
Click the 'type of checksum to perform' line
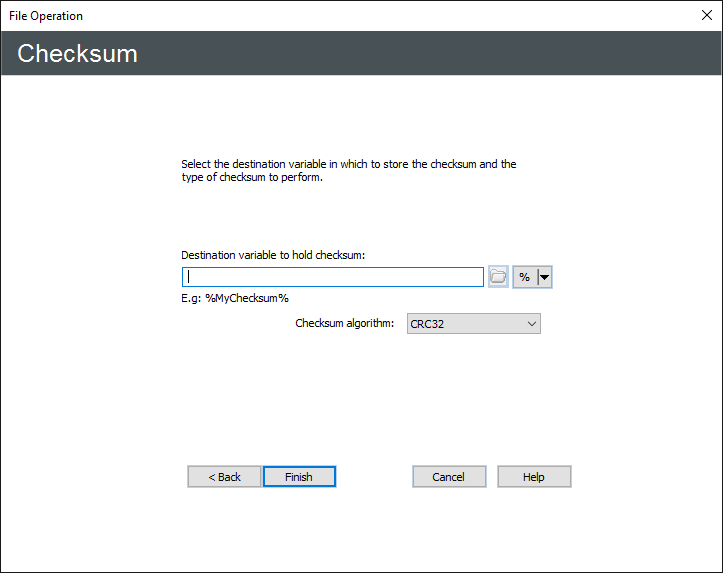pos(251,178)
